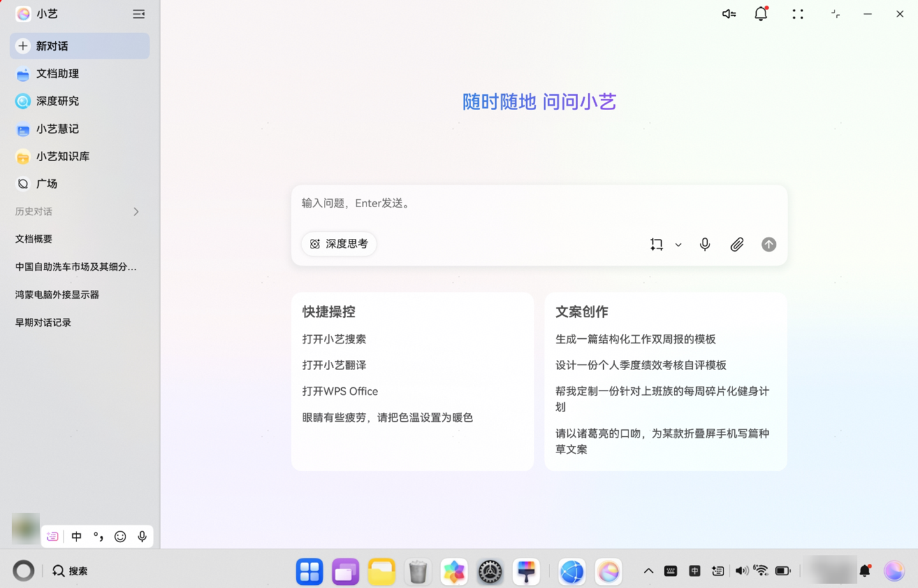The width and height of the screenshot is (918, 588).
Task: Open the 小艺知识库 knowledge base
Action: click(x=61, y=156)
